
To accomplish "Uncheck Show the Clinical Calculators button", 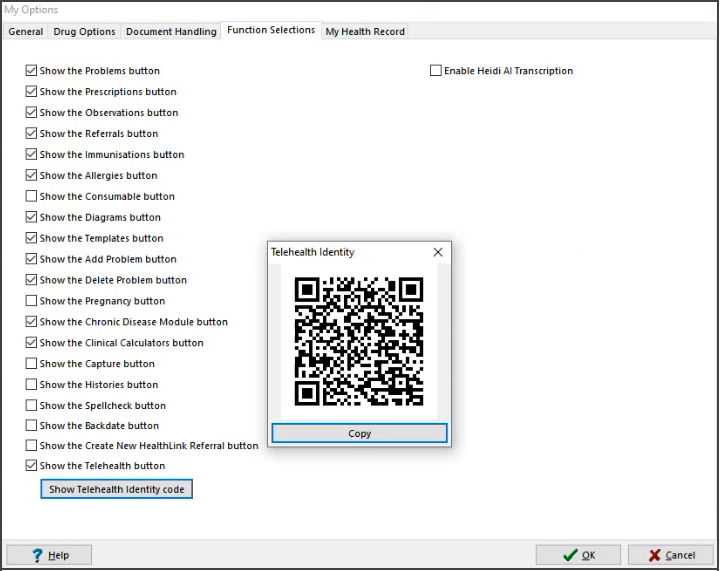I will point(31,343).
